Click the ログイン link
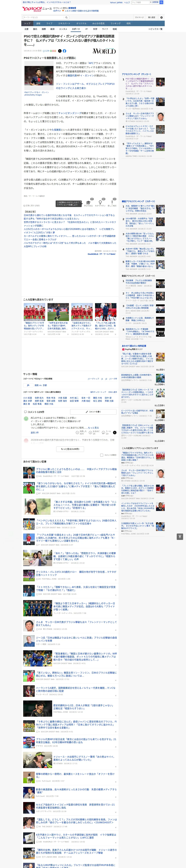The image size is (186, 868). point(57,11)
